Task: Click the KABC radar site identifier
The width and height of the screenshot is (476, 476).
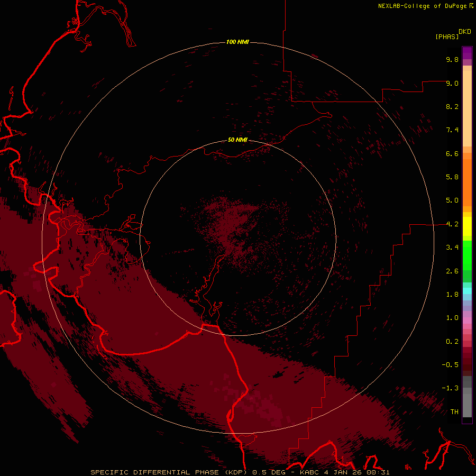Action: [310, 472]
